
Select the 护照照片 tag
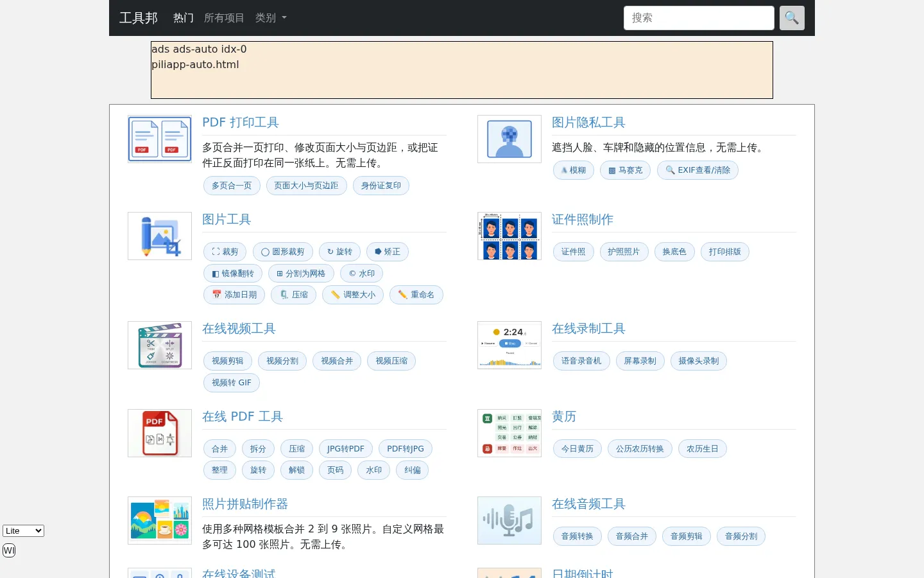pos(624,252)
